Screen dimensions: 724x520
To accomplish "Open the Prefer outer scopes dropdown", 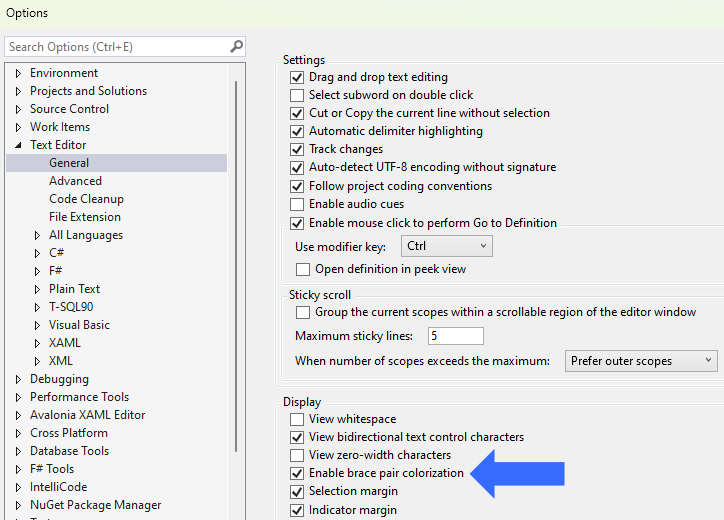I will tap(641, 361).
